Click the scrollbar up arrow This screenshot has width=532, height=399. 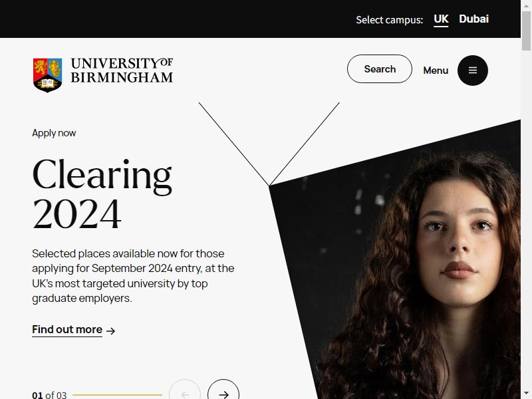click(x=526, y=6)
